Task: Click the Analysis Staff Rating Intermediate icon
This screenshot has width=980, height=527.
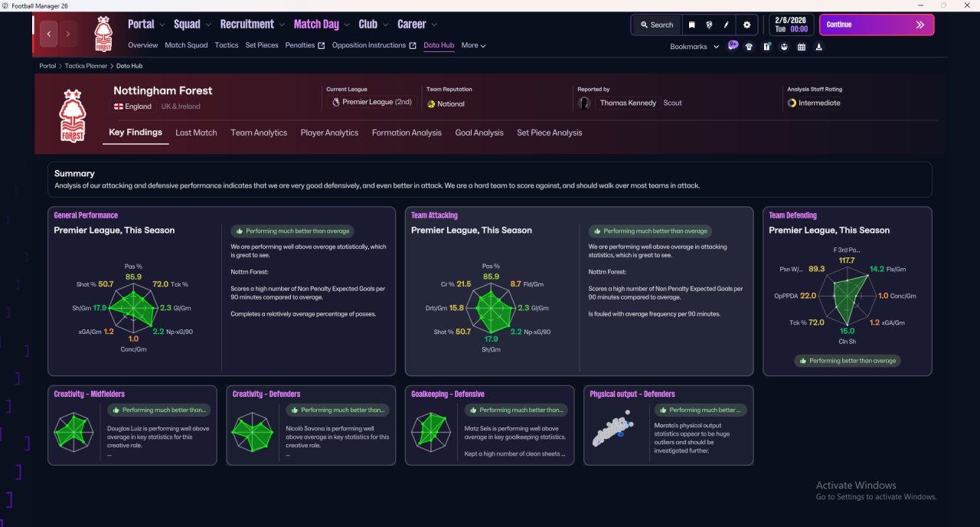Action: (792, 103)
